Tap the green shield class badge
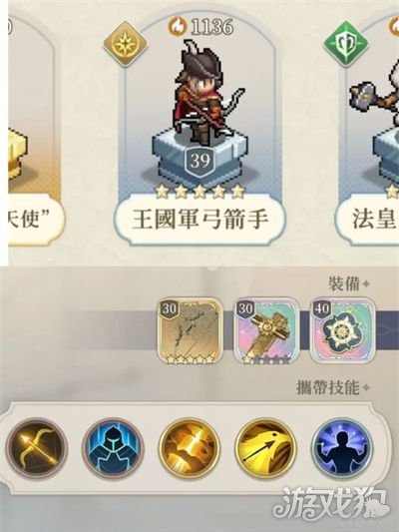This screenshot has height=532, width=399. click(x=345, y=44)
